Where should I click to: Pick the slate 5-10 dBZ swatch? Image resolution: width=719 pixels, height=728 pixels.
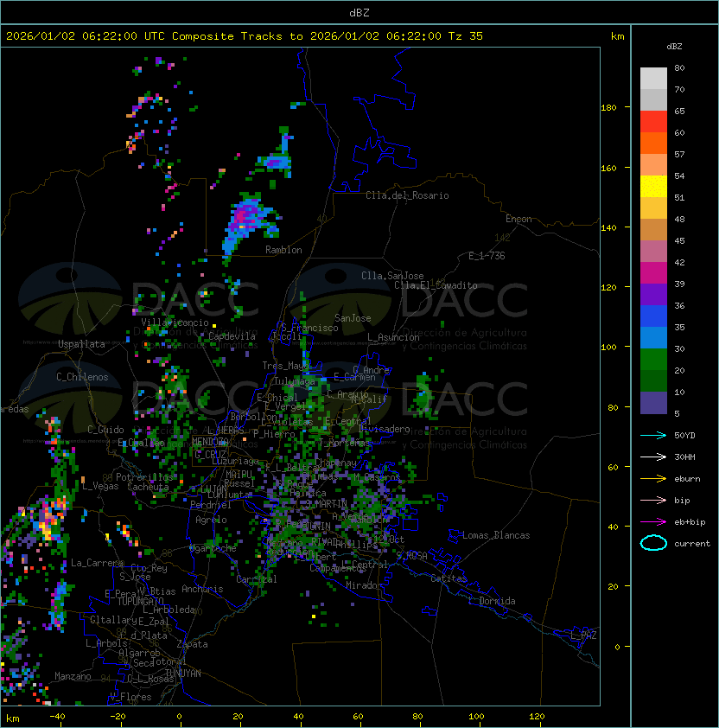pos(653,403)
